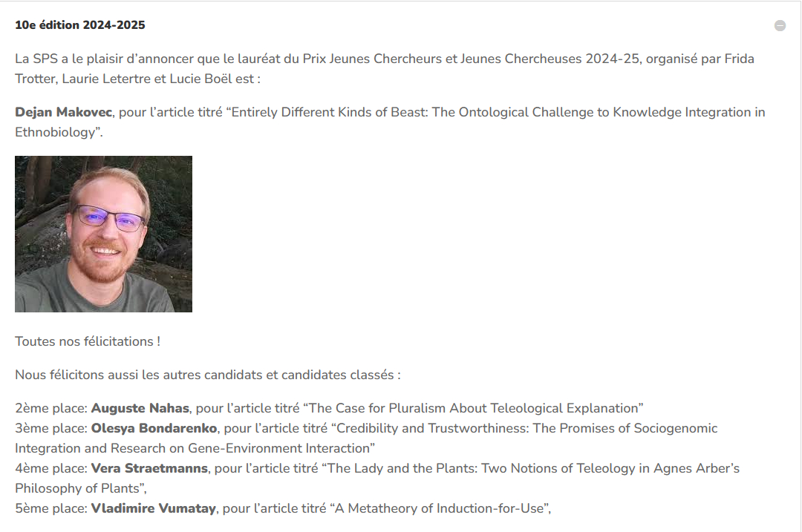Click the "3ème place:" label
Screen dimensions: 802x532
(51, 428)
